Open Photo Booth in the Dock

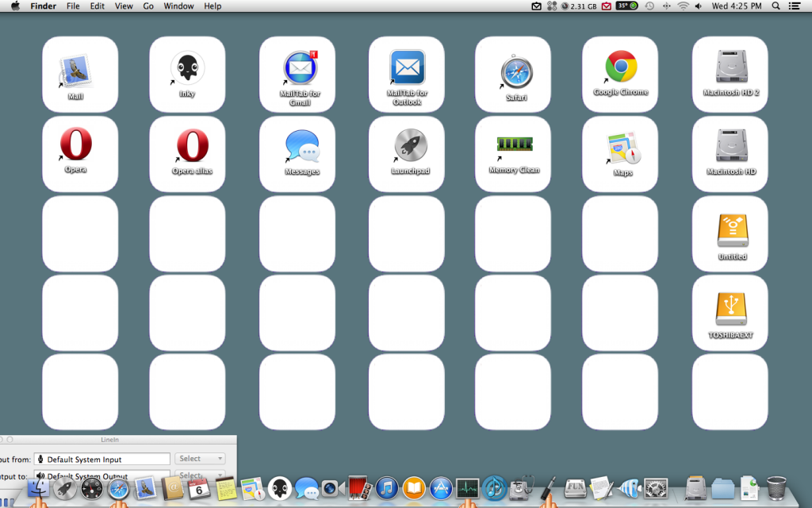360,488
